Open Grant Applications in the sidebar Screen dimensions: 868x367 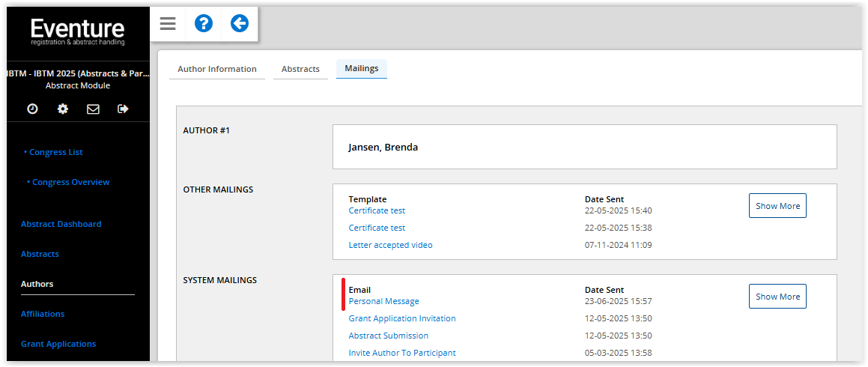[58, 344]
